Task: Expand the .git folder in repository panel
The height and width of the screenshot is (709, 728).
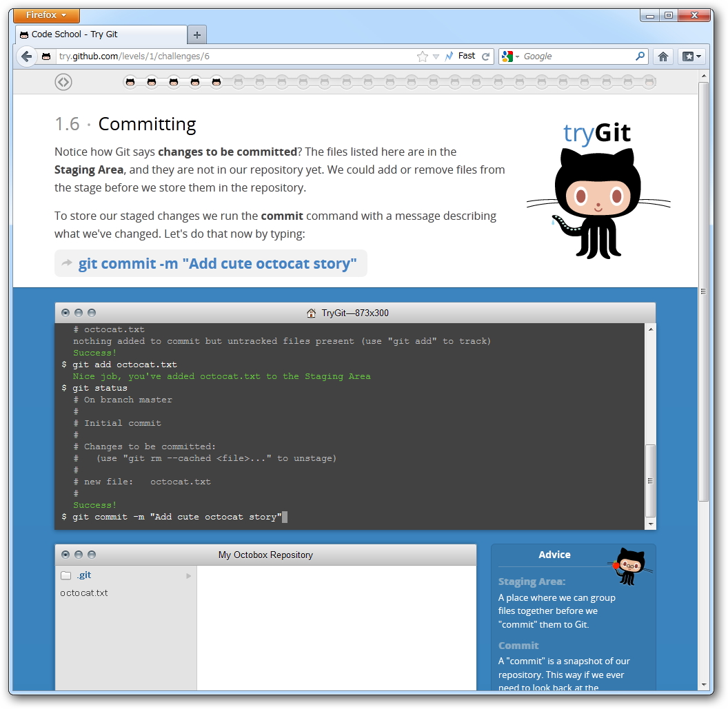Action: click(188, 575)
